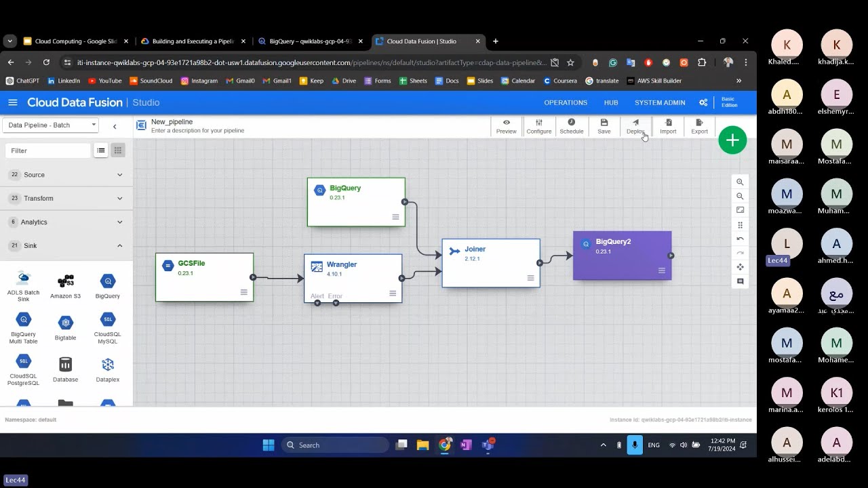Viewport: 868px width, 488px height.
Task: Preview the pipeline with the eye icon
Action: (x=506, y=126)
